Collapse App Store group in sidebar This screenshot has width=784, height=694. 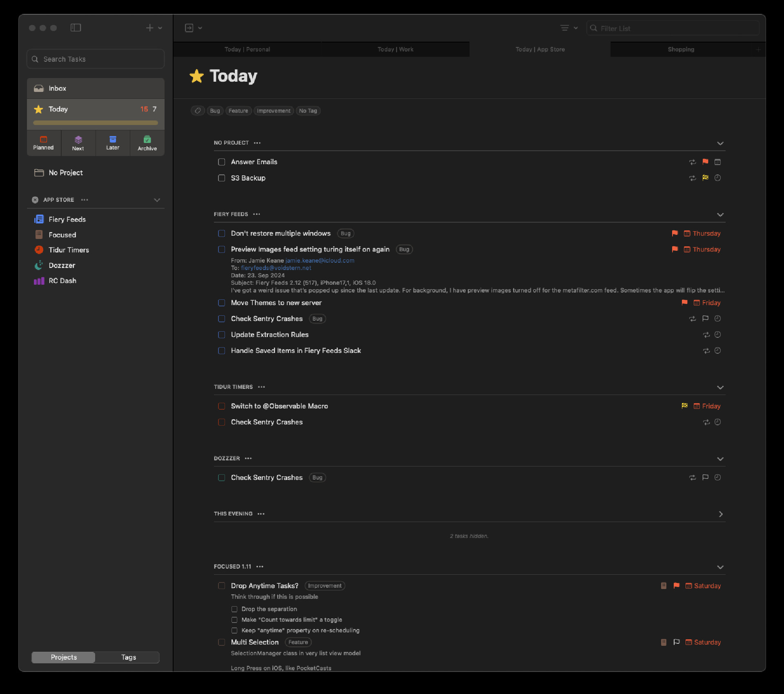[157, 200]
